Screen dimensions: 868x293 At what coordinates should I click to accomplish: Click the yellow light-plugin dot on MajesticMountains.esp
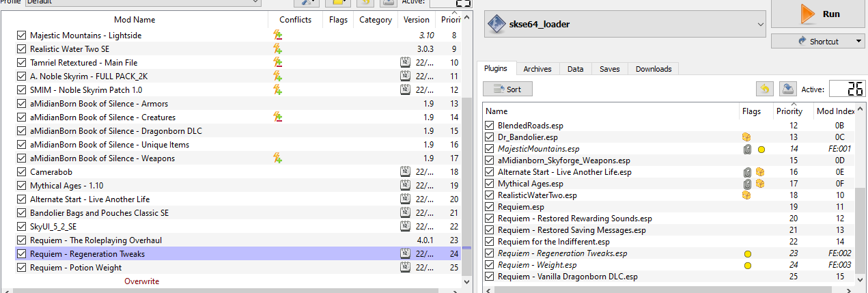point(761,149)
